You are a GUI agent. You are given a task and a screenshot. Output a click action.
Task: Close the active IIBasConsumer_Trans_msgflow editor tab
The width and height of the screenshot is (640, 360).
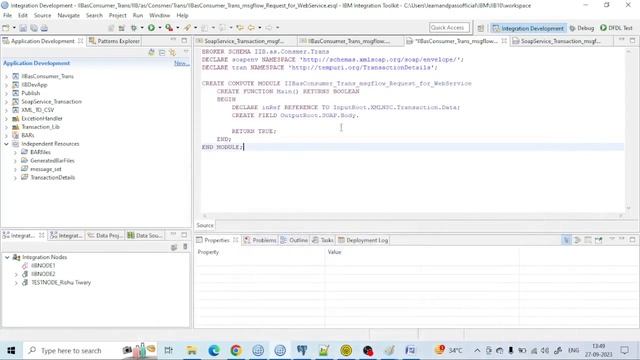(x=504, y=41)
